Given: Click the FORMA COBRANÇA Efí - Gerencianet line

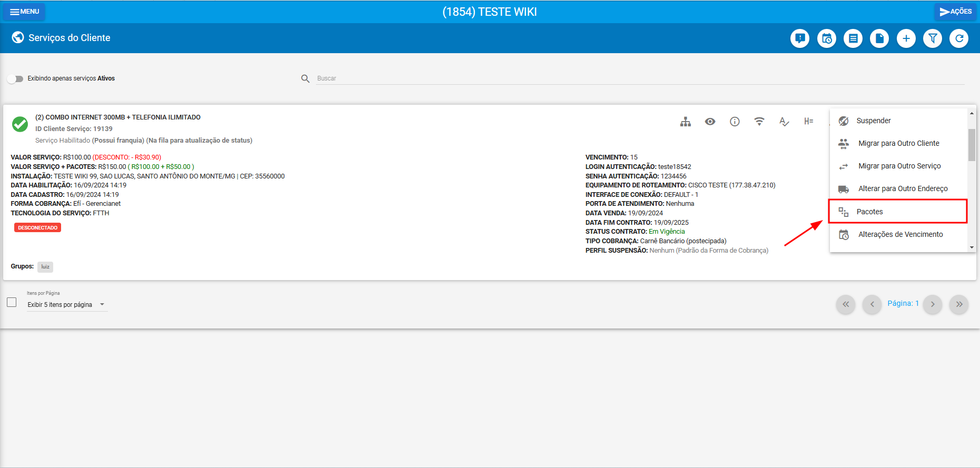Looking at the screenshot, I should pos(66,204).
